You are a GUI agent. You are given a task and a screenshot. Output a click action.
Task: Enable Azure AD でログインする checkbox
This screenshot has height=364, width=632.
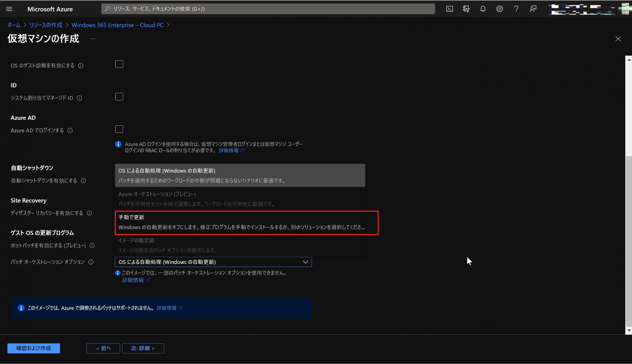tap(119, 129)
